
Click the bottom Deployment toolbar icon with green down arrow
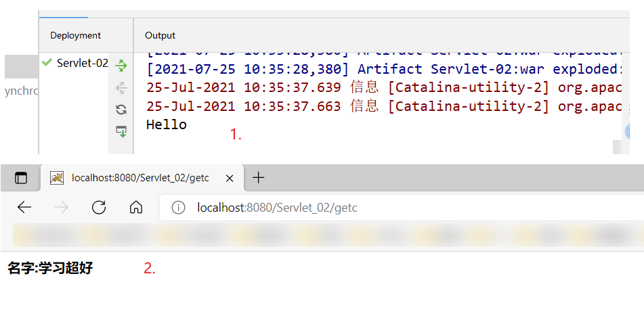coord(121,131)
